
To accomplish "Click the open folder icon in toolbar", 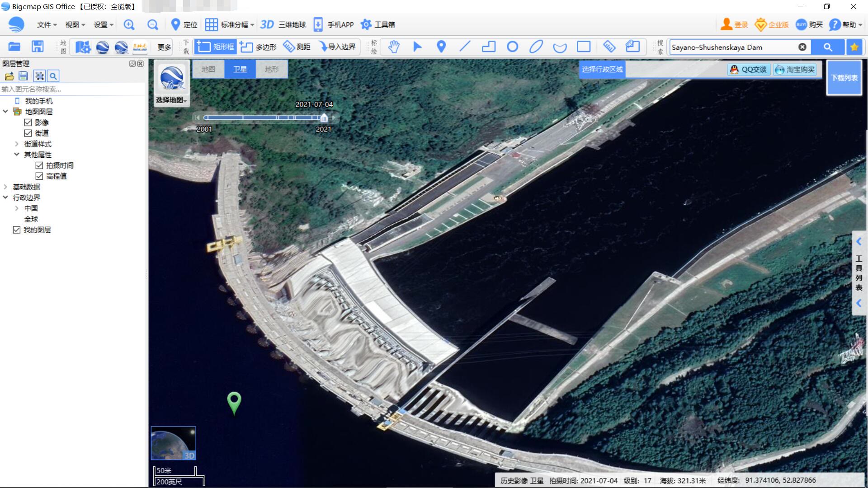I will tap(14, 47).
